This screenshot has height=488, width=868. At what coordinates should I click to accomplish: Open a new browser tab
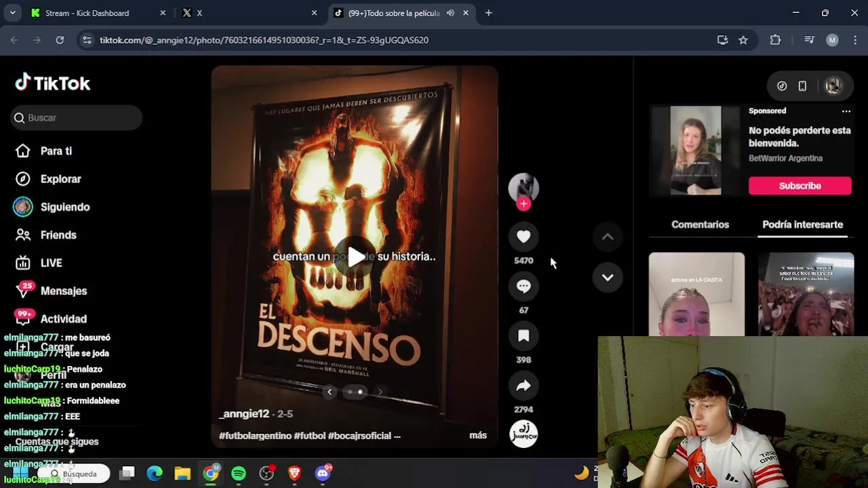[x=488, y=13]
